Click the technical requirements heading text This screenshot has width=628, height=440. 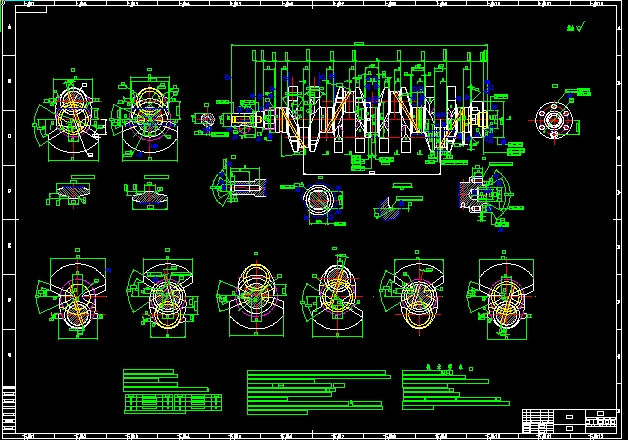(441, 367)
